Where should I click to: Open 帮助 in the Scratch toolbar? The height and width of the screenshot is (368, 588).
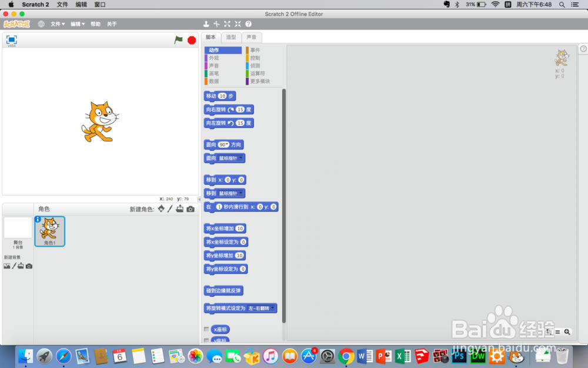click(x=96, y=24)
